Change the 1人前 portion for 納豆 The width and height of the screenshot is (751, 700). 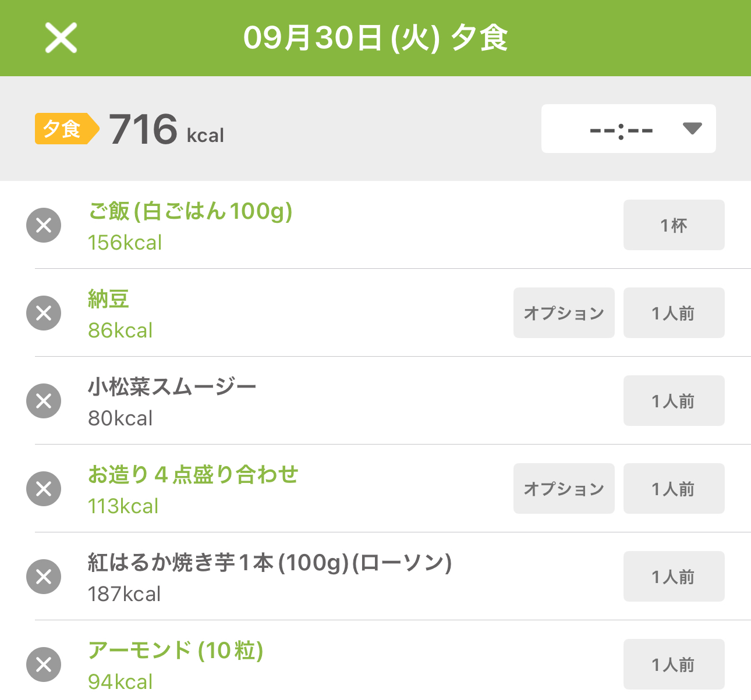pyautogui.click(x=674, y=313)
